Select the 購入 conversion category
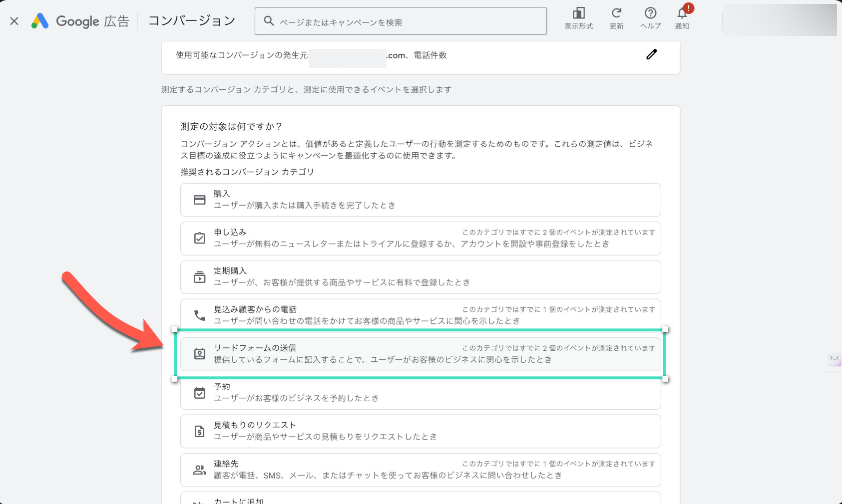 [420, 200]
